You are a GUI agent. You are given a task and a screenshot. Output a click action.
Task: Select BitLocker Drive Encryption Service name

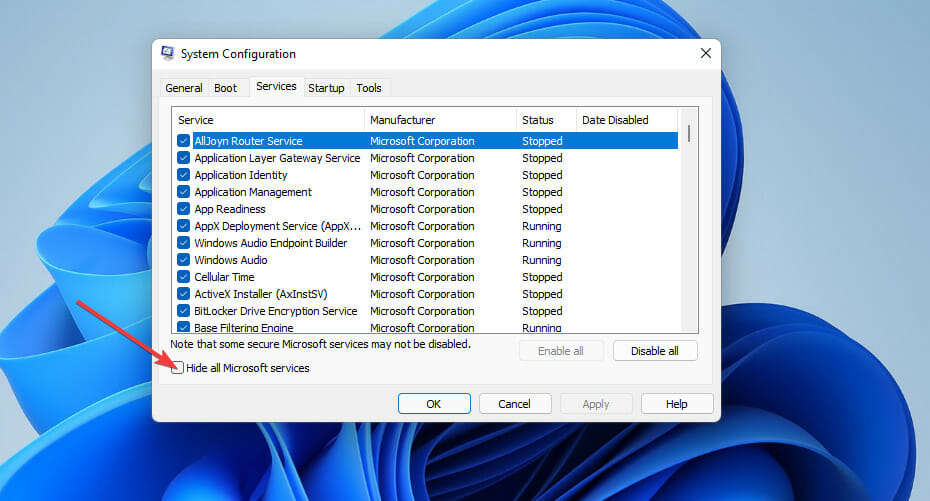tap(276, 311)
